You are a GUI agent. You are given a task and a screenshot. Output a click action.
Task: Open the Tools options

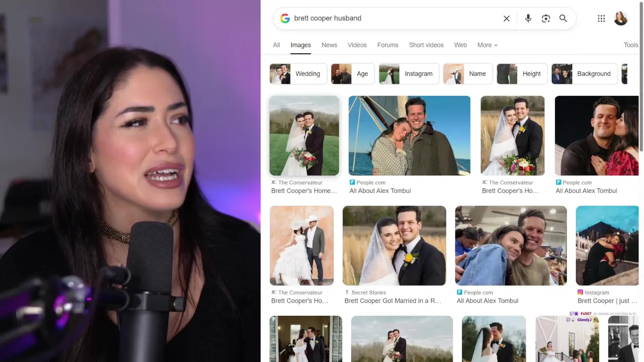click(x=630, y=45)
